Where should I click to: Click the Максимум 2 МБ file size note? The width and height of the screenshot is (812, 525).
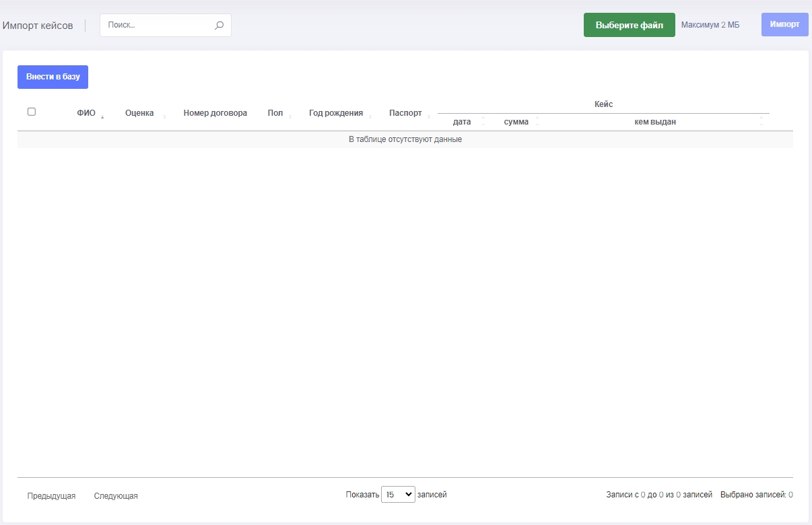click(710, 25)
